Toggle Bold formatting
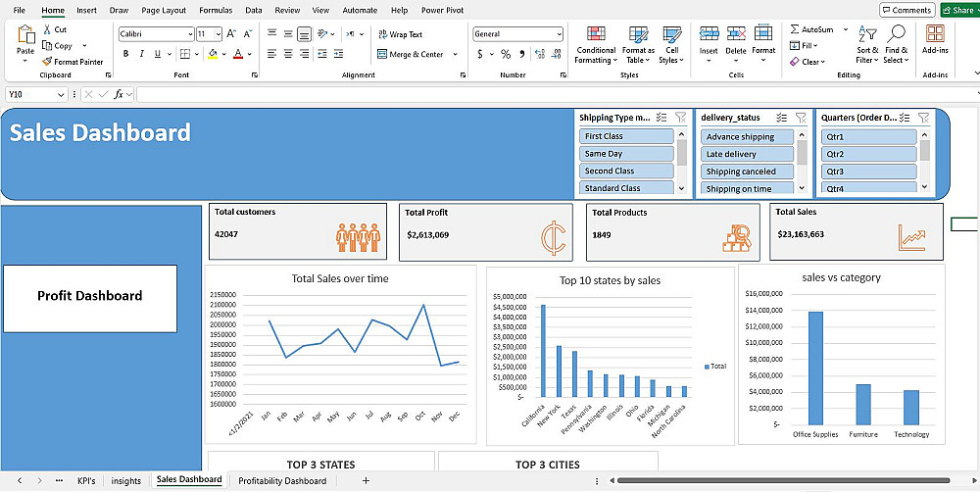 [125, 54]
